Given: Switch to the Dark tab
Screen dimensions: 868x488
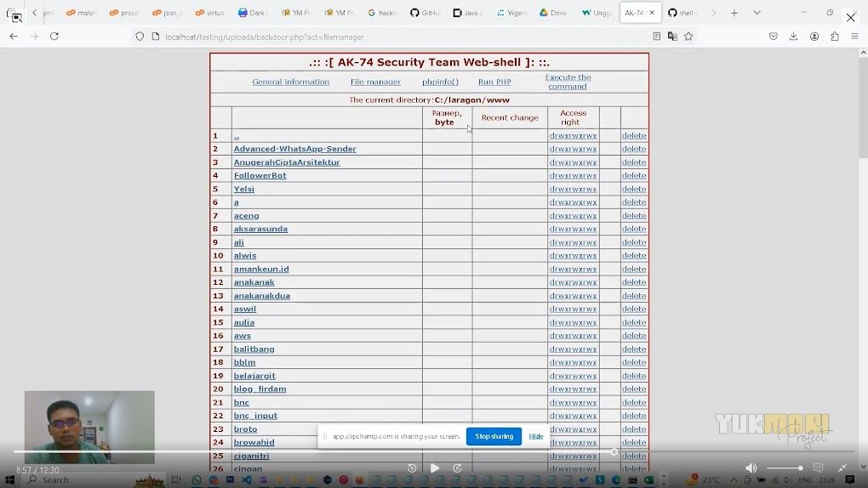Looking at the screenshot, I should (x=252, y=13).
